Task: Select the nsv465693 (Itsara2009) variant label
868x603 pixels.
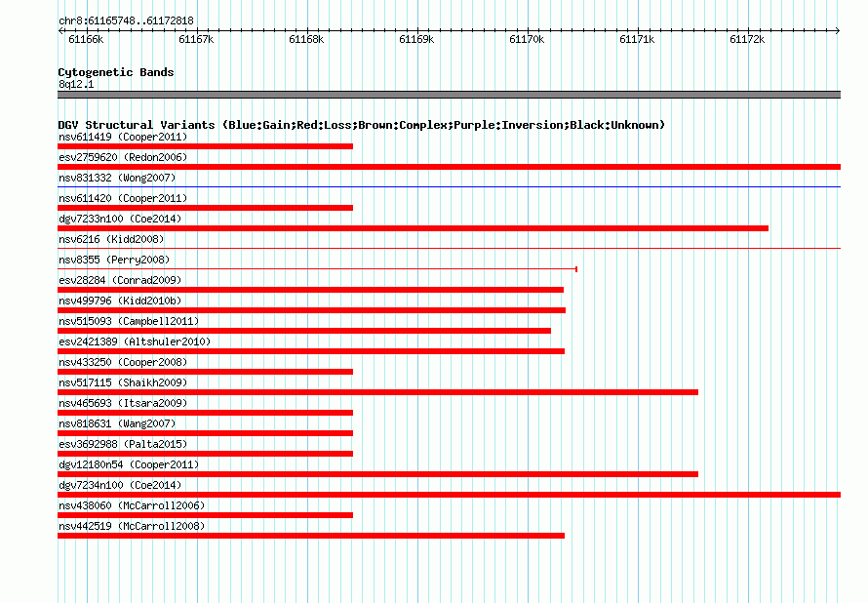Action: tap(123, 403)
